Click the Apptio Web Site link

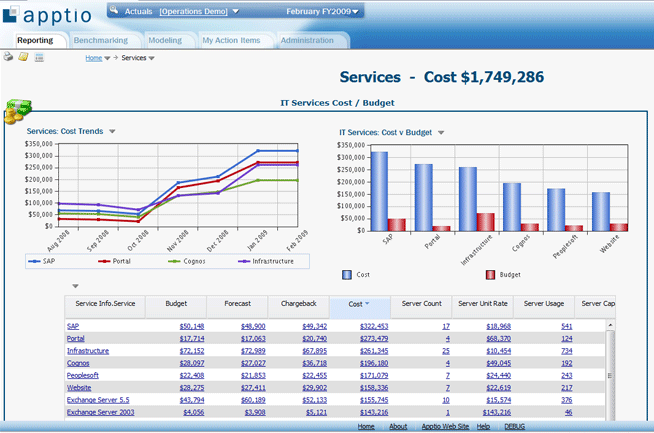coord(445,426)
